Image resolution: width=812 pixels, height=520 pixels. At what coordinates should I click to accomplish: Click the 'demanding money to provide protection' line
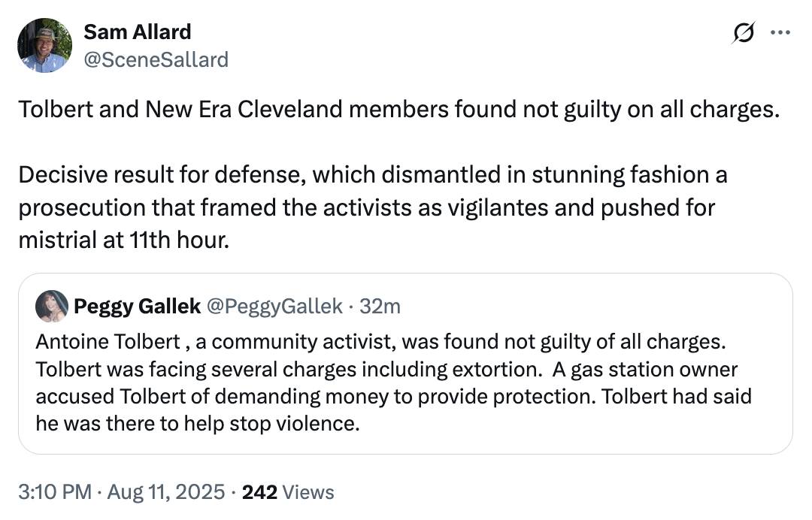click(x=393, y=396)
